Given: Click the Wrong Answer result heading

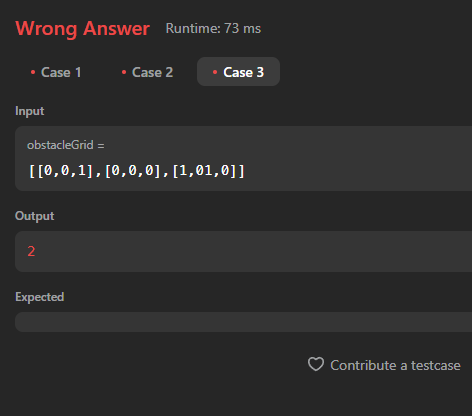Looking at the screenshot, I should tap(82, 29).
